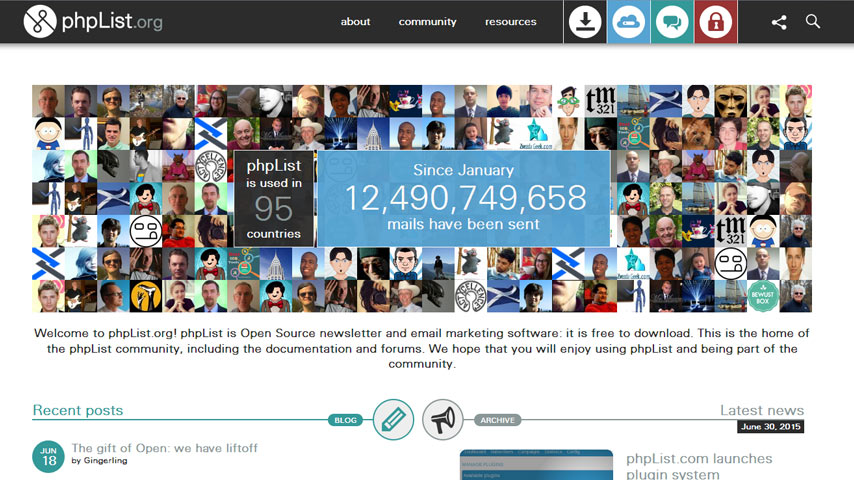Screen dimensions: 854x480
Task: Click the pencil blog icon
Action: coord(393,420)
